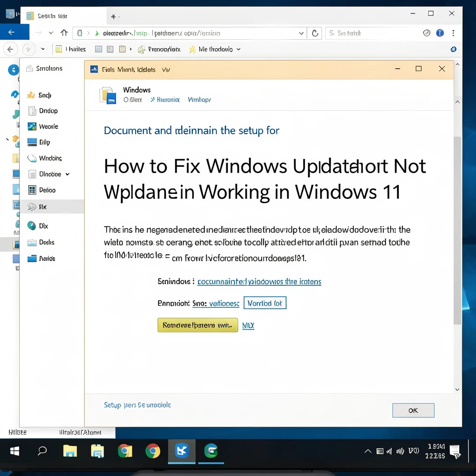Open a new tab with plus icon
This screenshot has height=476, width=476.
113,17
